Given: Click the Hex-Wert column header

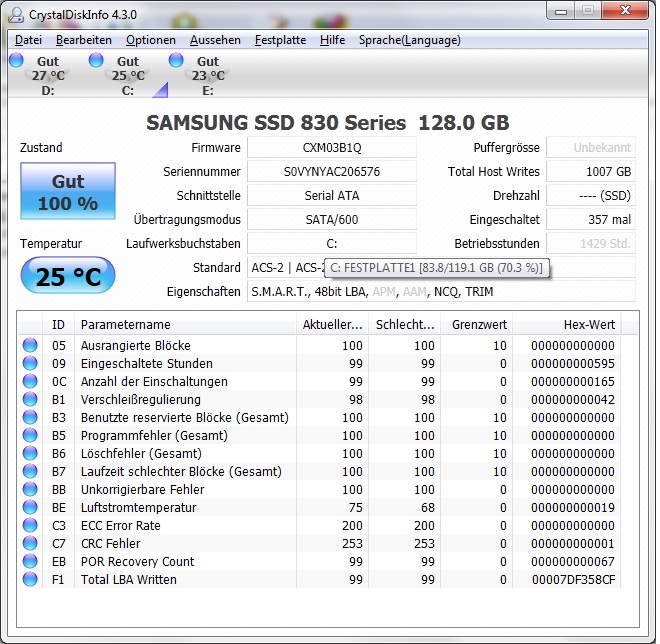Looking at the screenshot, I should [x=567, y=325].
